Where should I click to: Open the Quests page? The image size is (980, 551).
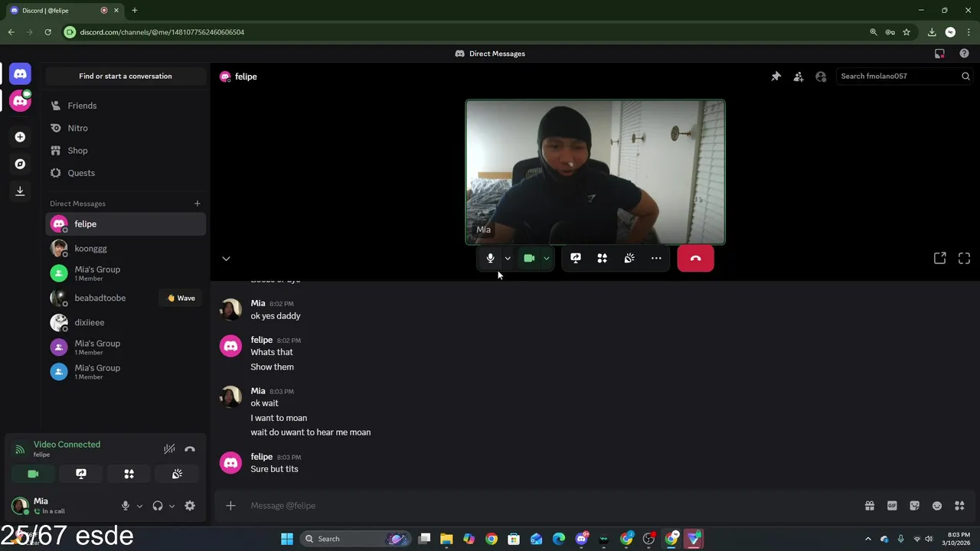[126, 173]
